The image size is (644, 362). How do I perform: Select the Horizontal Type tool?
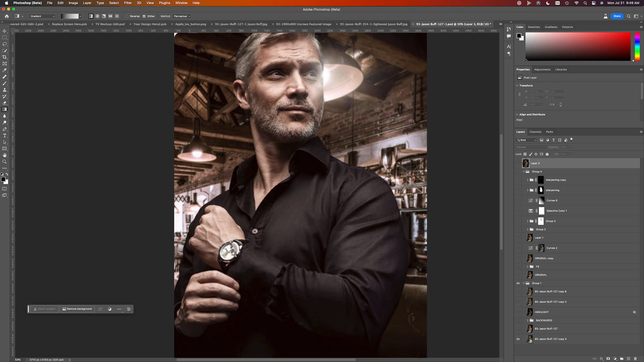(x=5, y=135)
